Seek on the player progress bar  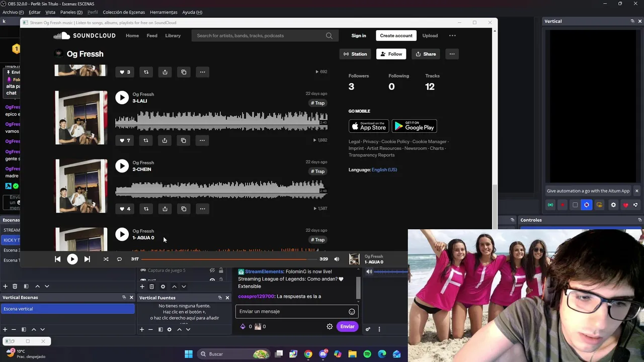(x=229, y=259)
